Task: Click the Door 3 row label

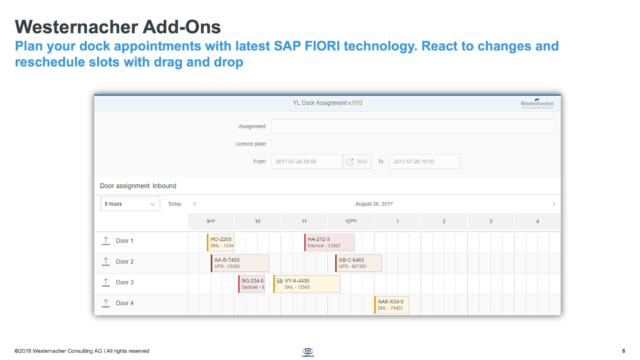Action: [124, 282]
